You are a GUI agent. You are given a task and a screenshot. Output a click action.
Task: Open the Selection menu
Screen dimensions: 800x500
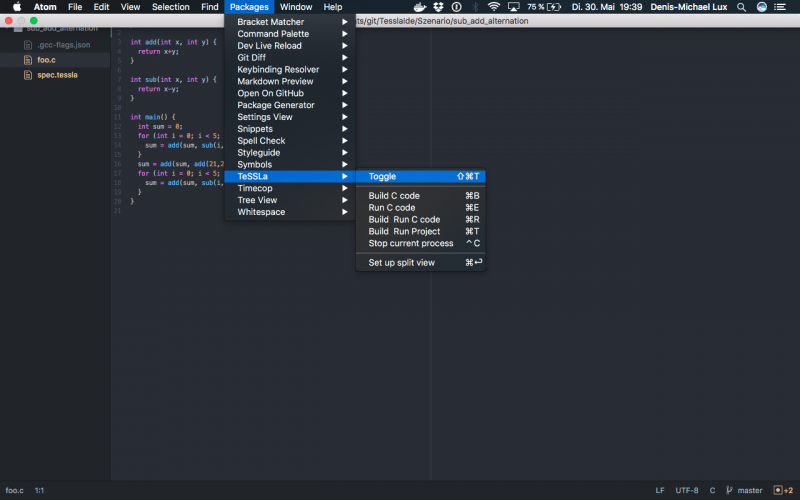[x=170, y=7]
